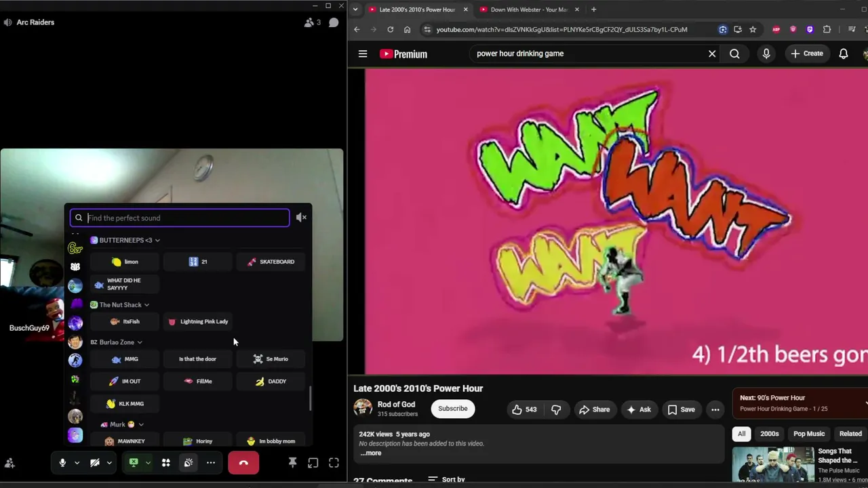The width and height of the screenshot is (868, 488).
Task: Play the 'limon' soundboard sound
Action: 125,262
